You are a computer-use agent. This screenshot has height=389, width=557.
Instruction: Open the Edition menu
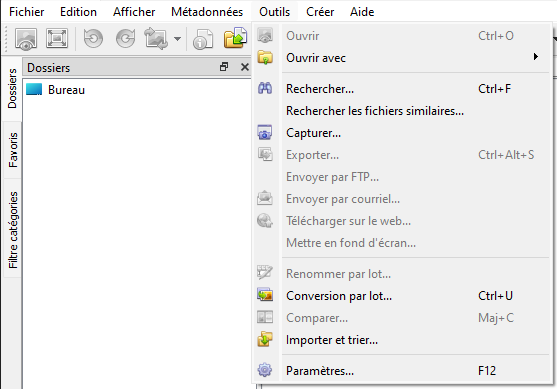[x=79, y=12]
